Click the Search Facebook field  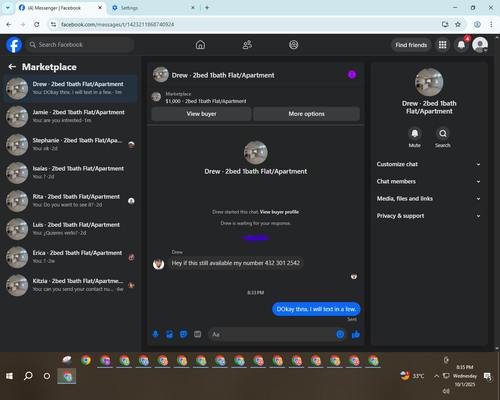(80, 45)
